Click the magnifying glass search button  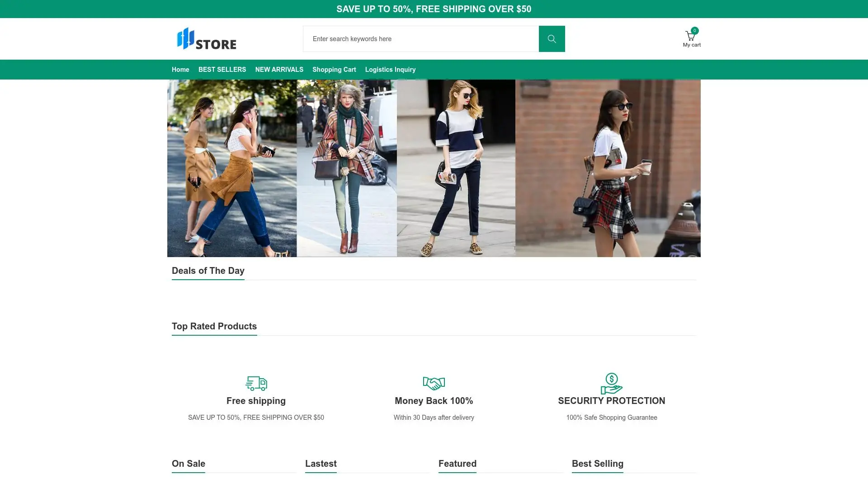pos(552,39)
